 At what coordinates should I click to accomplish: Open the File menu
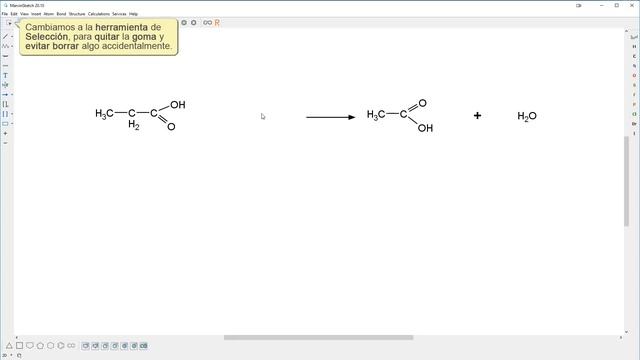tap(4, 14)
